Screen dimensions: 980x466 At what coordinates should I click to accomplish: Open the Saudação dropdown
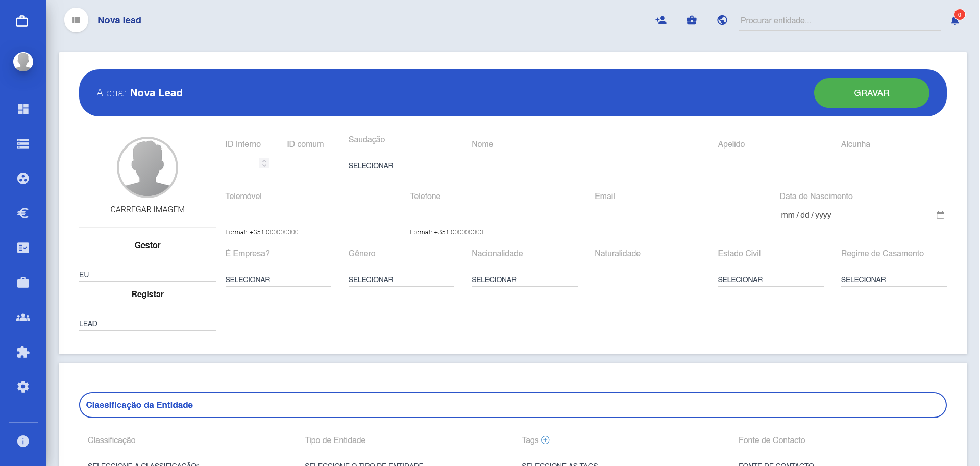point(401,166)
